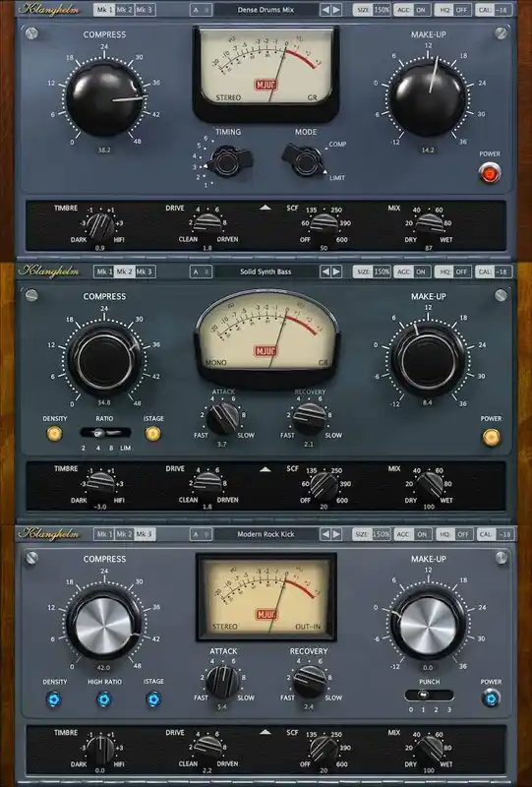
Task: Click the RECOVERY knob on the Solid Synth Bass unit
Action: tap(309, 419)
